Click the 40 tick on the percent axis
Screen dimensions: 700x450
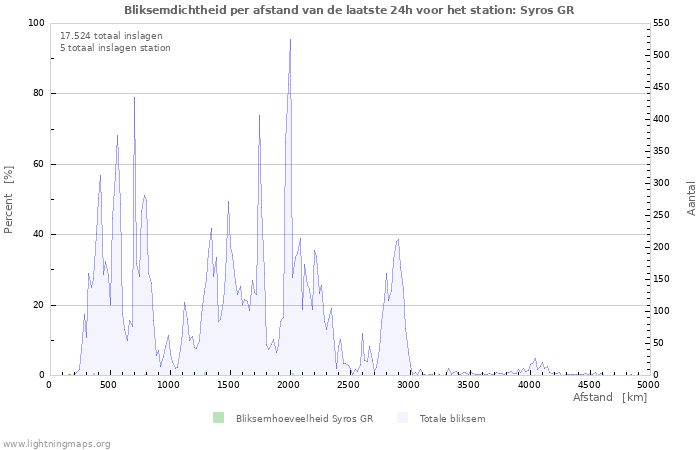(x=39, y=234)
